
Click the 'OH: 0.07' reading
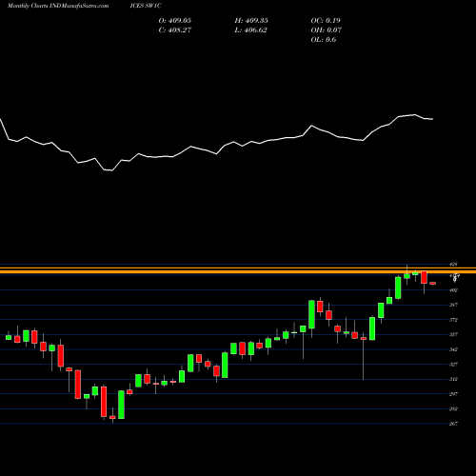tap(327, 30)
